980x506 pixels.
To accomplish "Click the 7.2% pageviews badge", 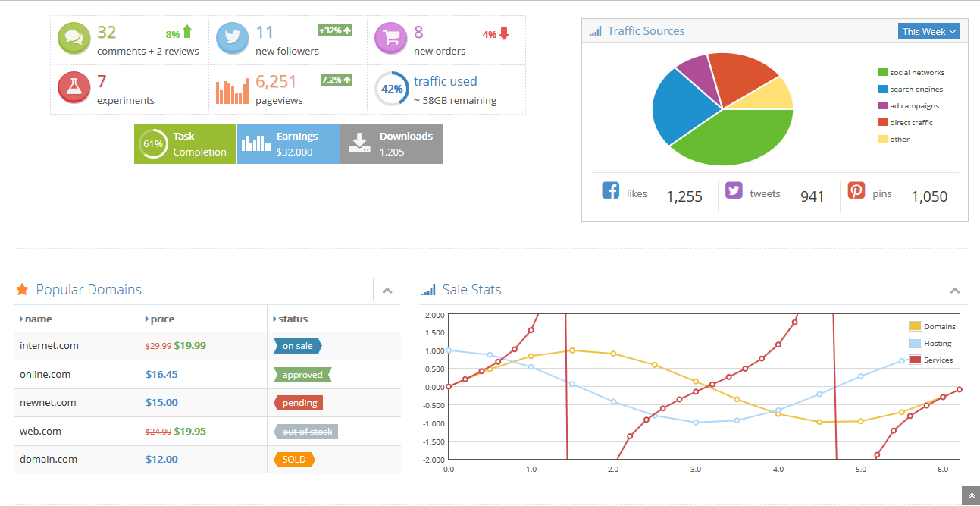I will pos(336,80).
